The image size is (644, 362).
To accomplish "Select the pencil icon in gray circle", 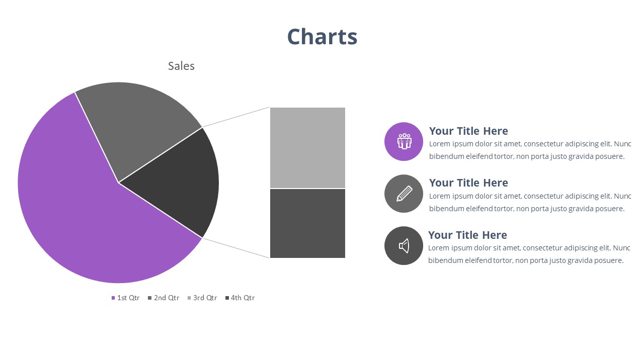I will point(404,194).
